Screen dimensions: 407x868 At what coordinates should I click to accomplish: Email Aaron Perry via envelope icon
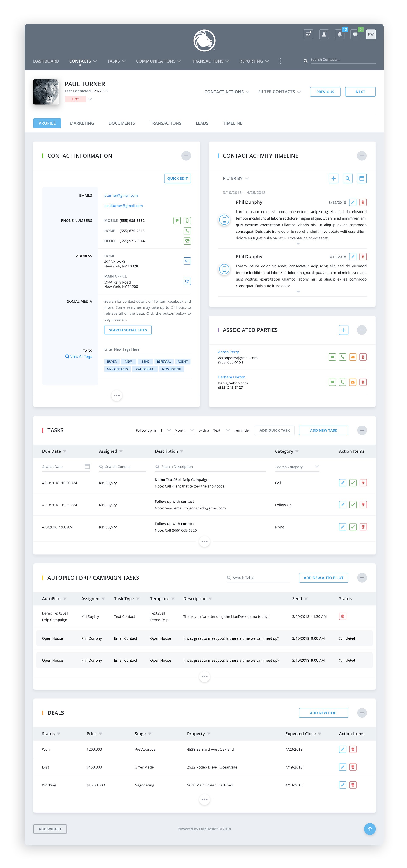click(353, 357)
